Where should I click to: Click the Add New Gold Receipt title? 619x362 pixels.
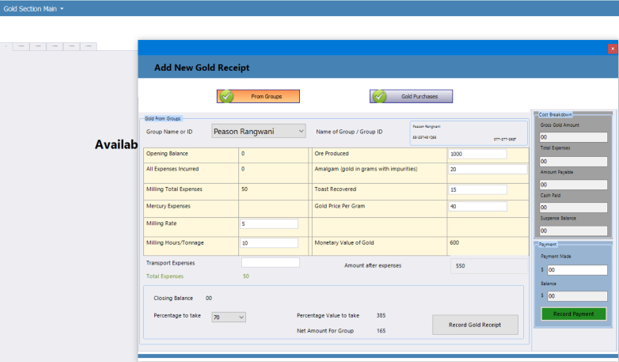pos(202,68)
